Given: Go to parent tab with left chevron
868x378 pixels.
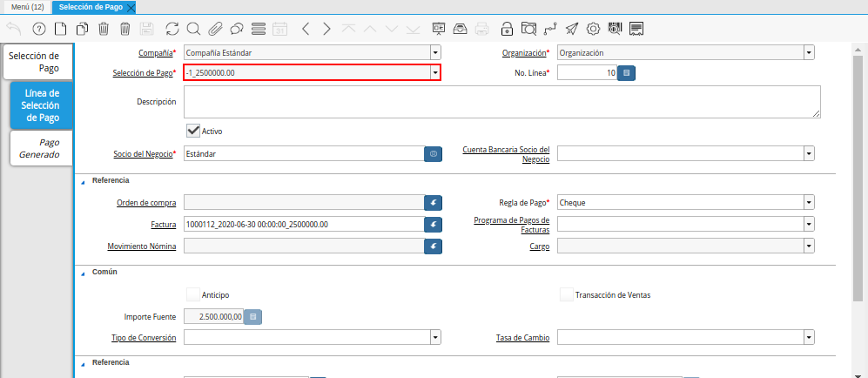Looking at the screenshot, I should [x=306, y=29].
